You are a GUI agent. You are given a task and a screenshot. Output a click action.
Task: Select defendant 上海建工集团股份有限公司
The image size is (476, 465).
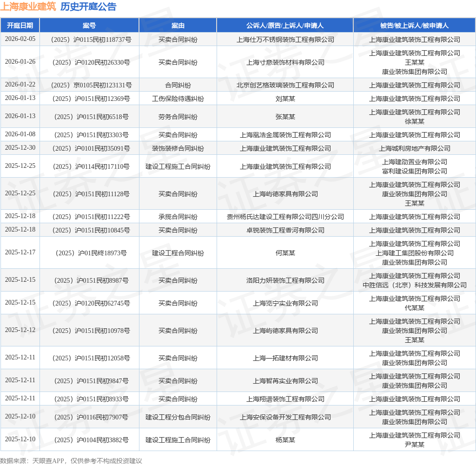(x=415, y=253)
